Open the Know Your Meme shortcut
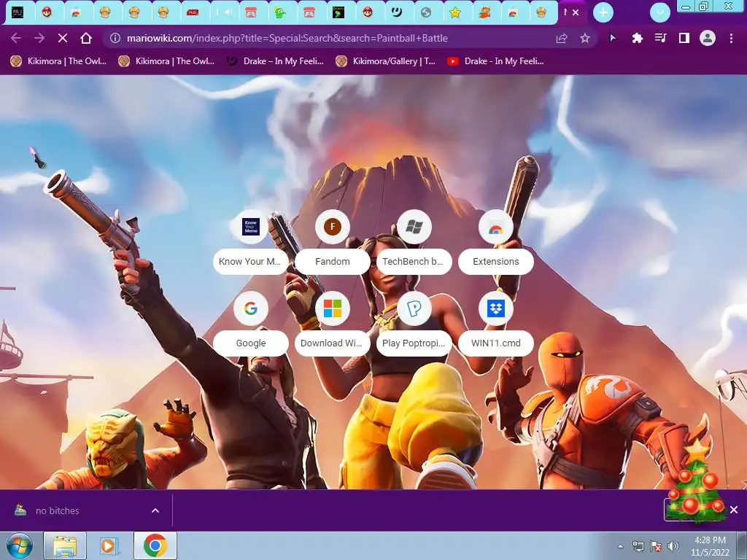The height and width of the screenshot is (560, 747). point(251,242)
